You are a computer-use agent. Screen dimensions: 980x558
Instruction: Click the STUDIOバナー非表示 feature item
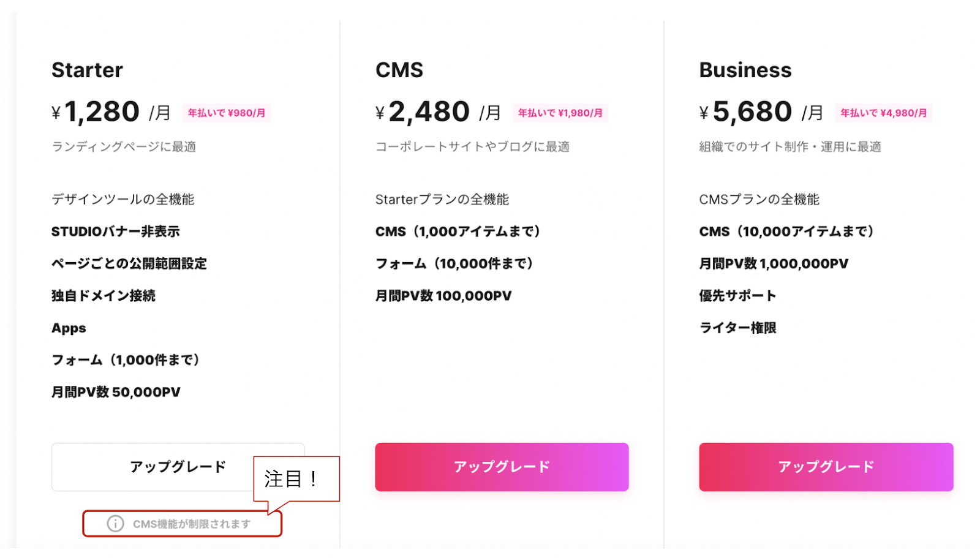click(x=116, y=232)
